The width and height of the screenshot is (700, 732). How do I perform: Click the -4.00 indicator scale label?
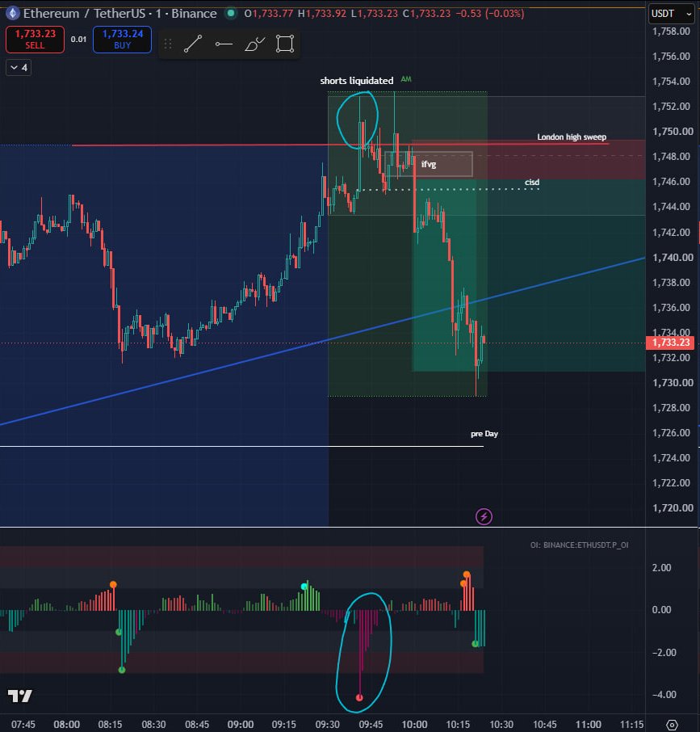[664, 695]
